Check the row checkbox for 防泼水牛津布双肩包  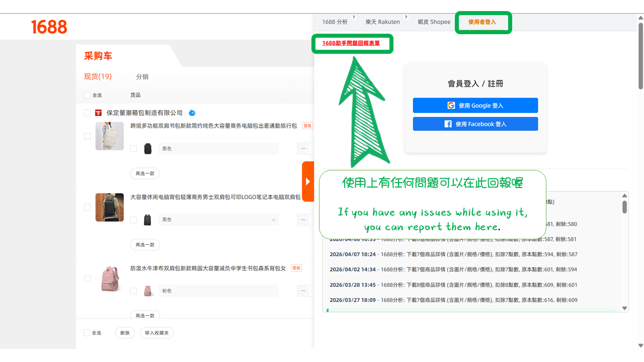(x=88, y=279)
